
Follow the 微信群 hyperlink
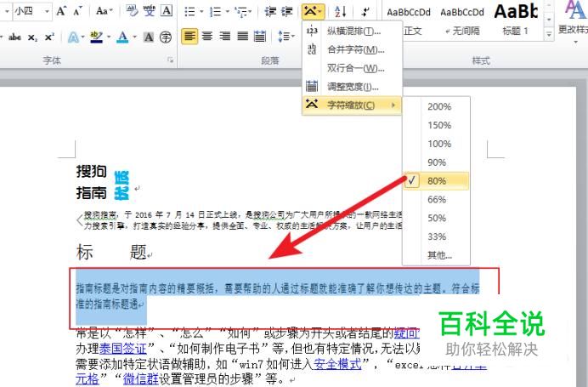[x=141, y=378]
